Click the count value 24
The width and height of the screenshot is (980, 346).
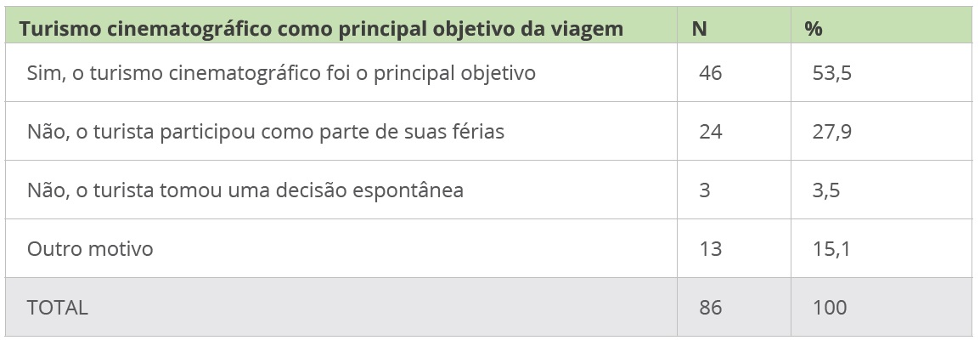click(710, 132)
